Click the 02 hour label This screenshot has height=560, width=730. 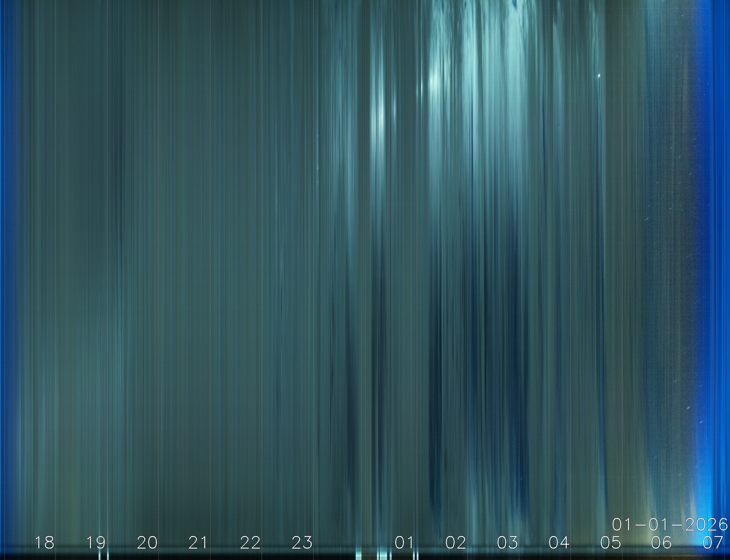tap(456, 543)
